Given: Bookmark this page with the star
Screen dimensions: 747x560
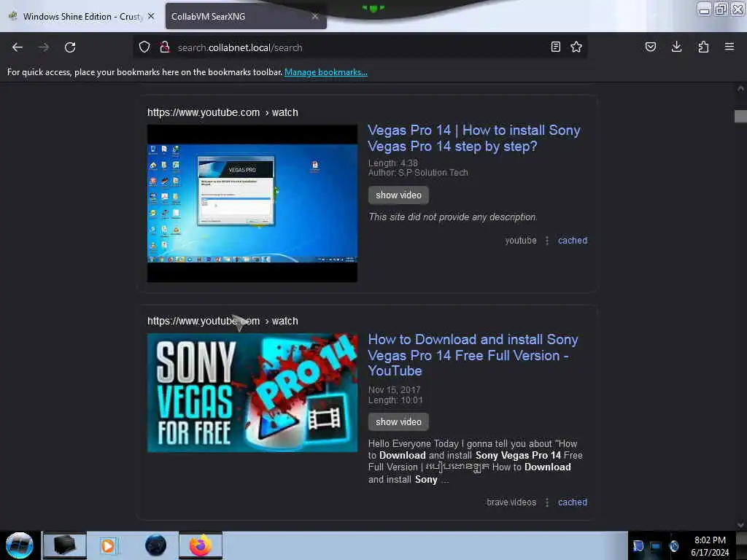Looking at the screenshot, I should 576,47.
